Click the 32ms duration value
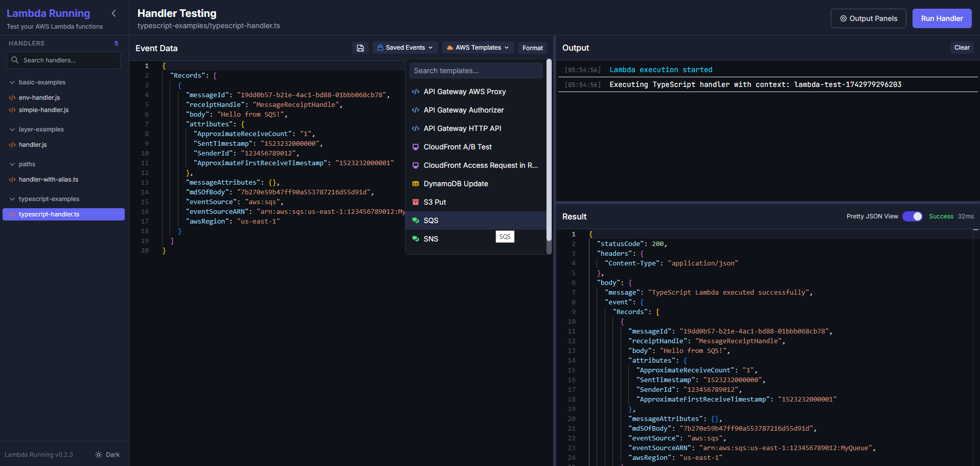 click(x=965, y=216)
